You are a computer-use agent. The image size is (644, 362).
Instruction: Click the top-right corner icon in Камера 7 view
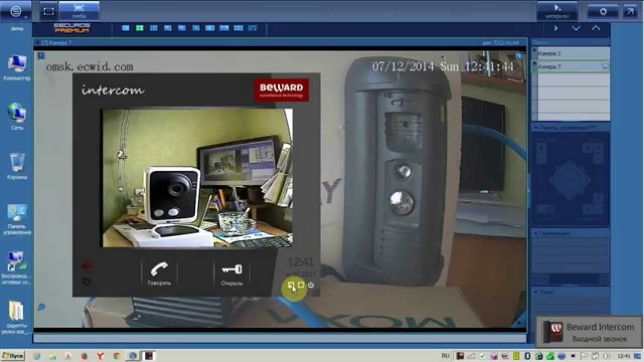pos(519,56)
